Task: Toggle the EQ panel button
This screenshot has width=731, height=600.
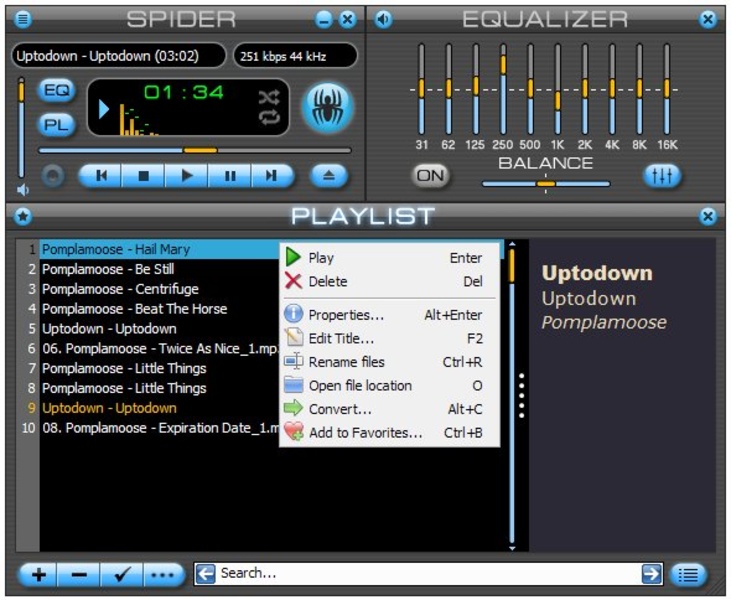Action: pyautogui.click(x=57, y=91)
